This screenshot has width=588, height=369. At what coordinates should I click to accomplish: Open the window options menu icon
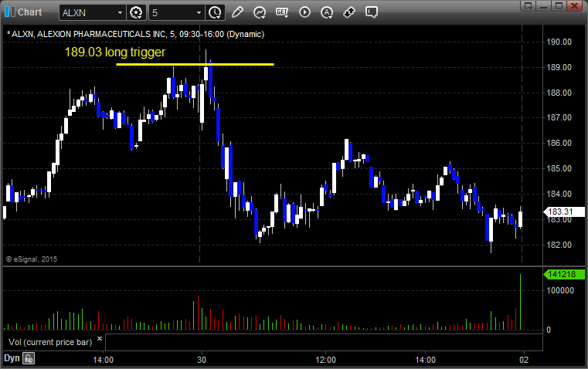(529, 5)
